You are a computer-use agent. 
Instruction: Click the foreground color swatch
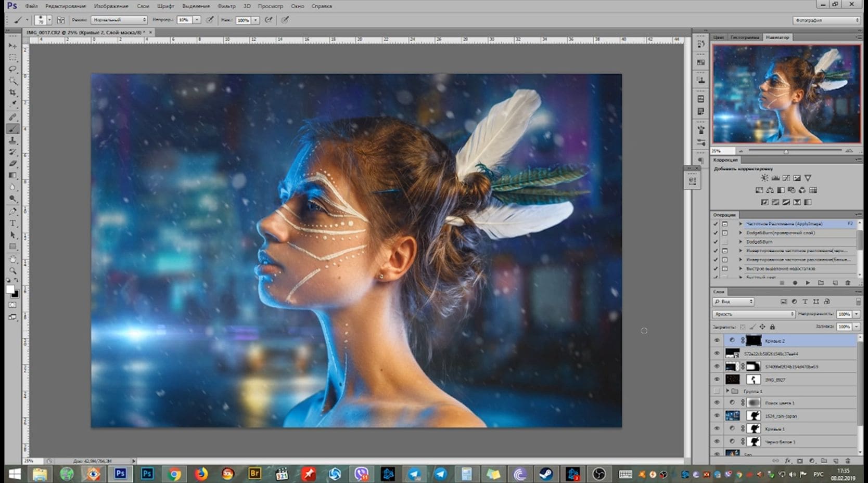10,290
